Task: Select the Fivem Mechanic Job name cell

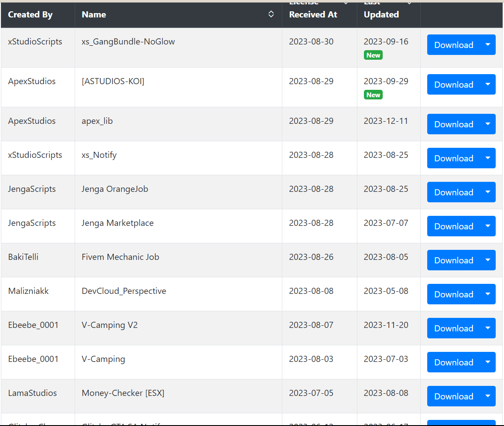Action: [x=178, y=260]
